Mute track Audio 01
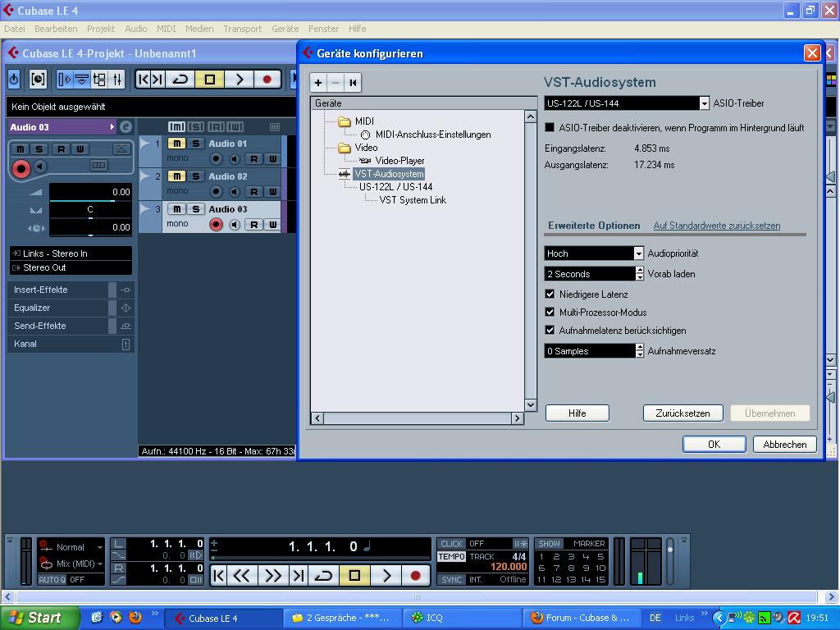The image size is (840, 630). point(177,144)
